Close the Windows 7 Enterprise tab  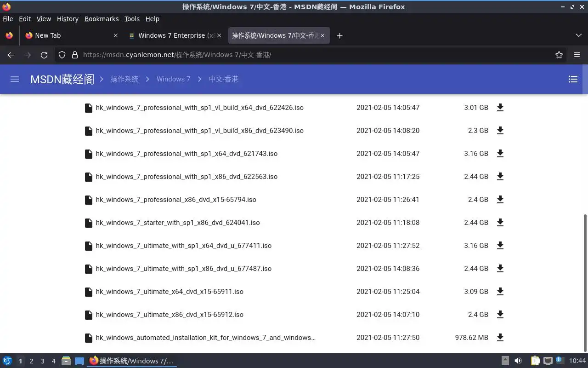(x=219, y=35)
